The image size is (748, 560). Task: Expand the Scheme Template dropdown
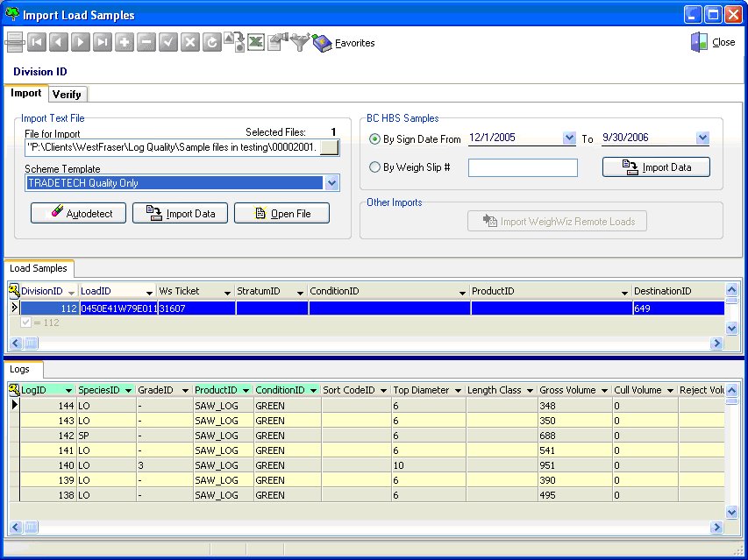(331, 183)
